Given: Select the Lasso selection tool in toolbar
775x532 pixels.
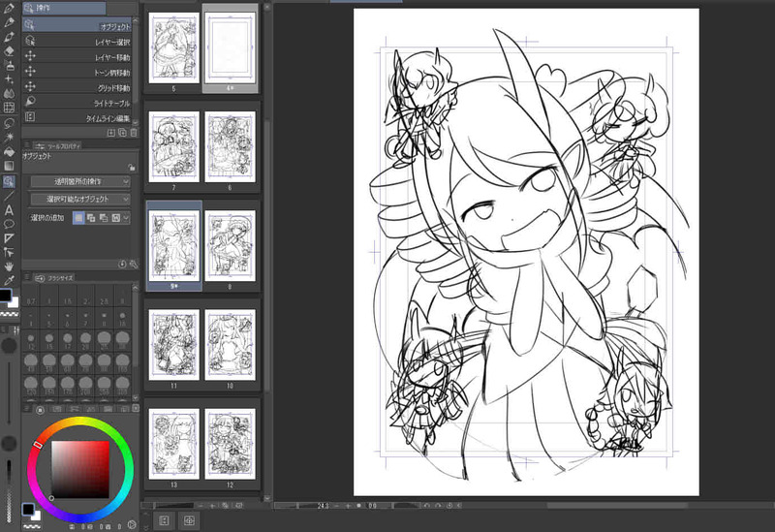Looking at the screenshot, I should tap(9, 123).
